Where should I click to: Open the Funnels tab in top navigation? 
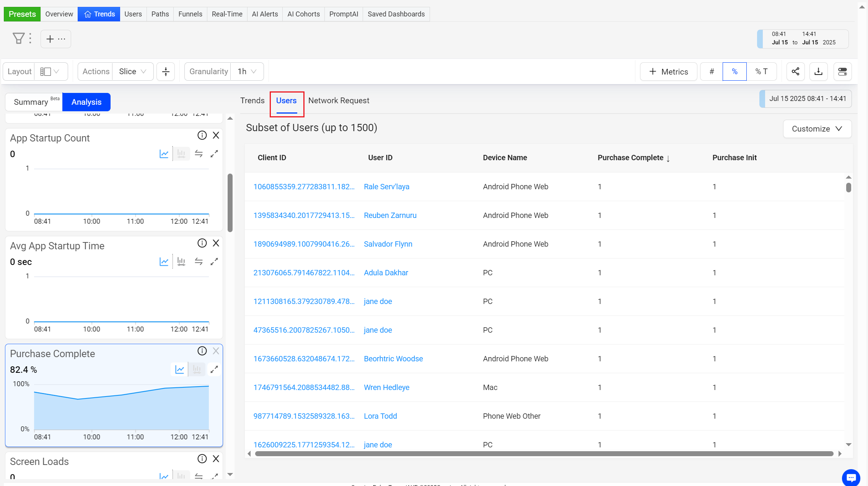190,14
